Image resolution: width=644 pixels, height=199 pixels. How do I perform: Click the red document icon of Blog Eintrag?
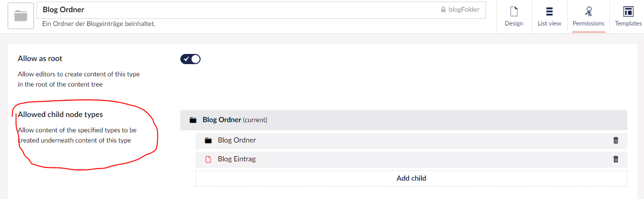pyautogui.click(x=208, y=159)
